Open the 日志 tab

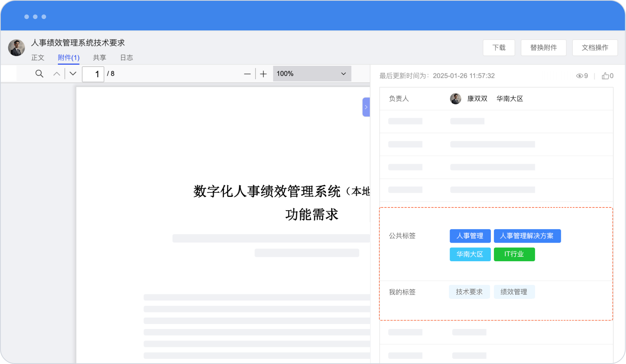click(x=126, y=57)
